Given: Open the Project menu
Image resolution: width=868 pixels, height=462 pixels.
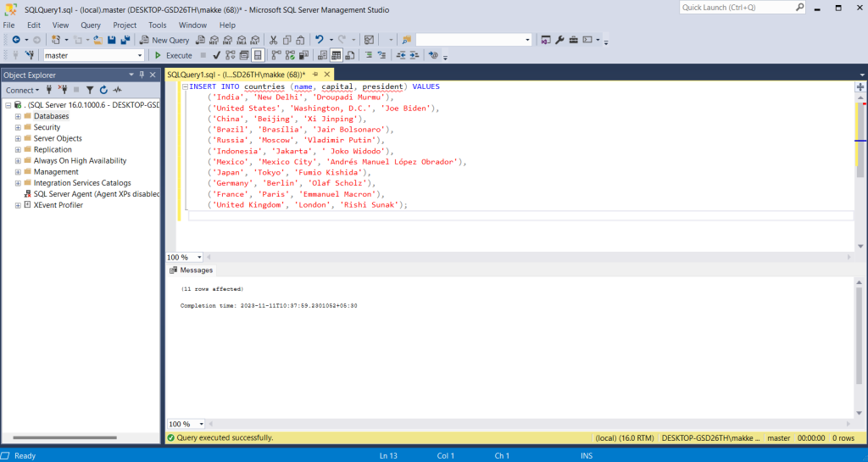Looking at the screenshot, I should [125, 25].
